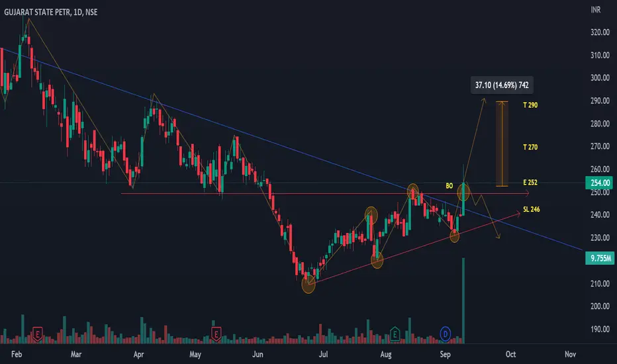Click the Oct label on time axis
The height and width of the screenshot is (364, 617).
(x=511, y=354)
